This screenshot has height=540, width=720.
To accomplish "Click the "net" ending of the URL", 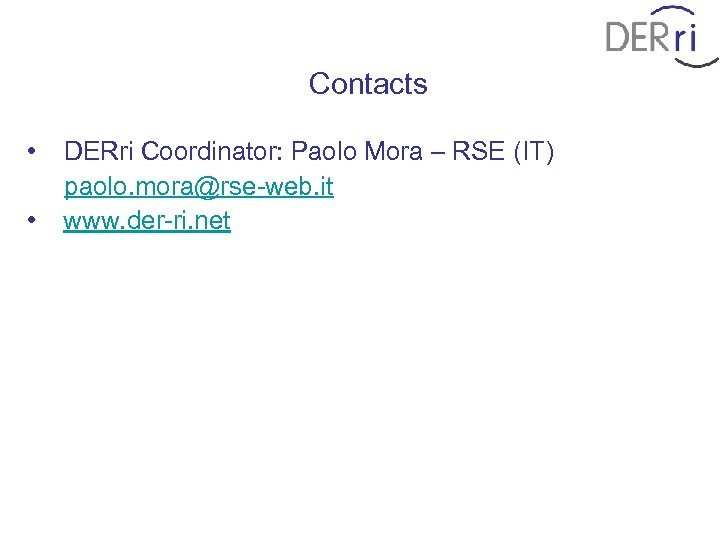I will [x=212, y=221].
